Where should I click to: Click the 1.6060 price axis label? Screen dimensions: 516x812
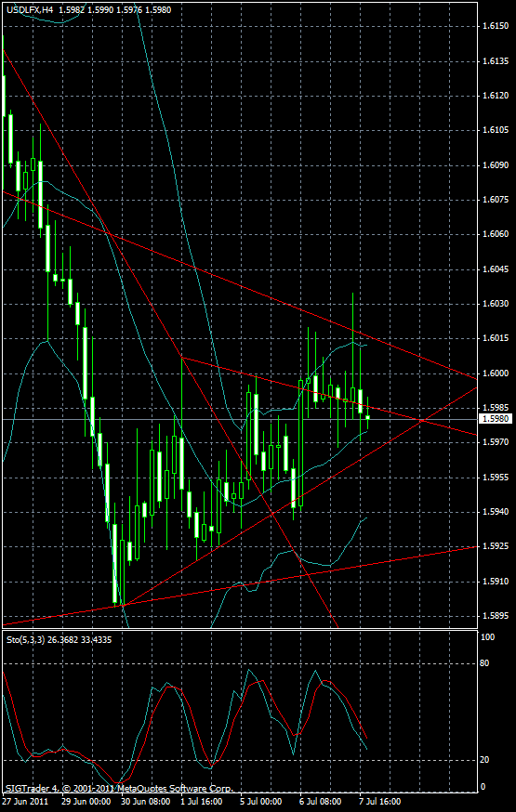494,234
